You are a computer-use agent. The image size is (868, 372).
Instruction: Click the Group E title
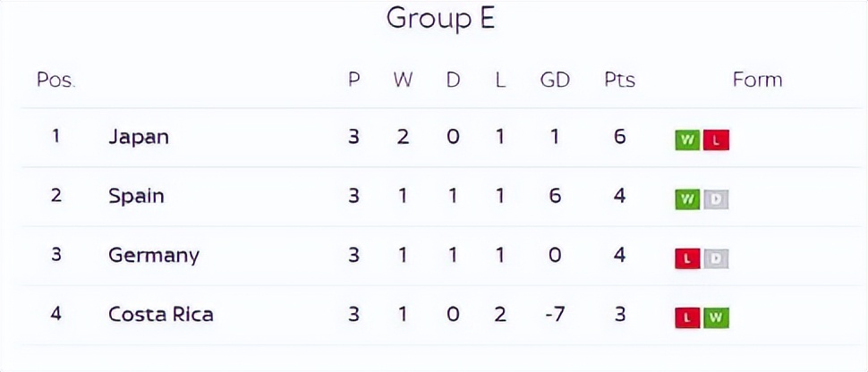click(440, 18)
